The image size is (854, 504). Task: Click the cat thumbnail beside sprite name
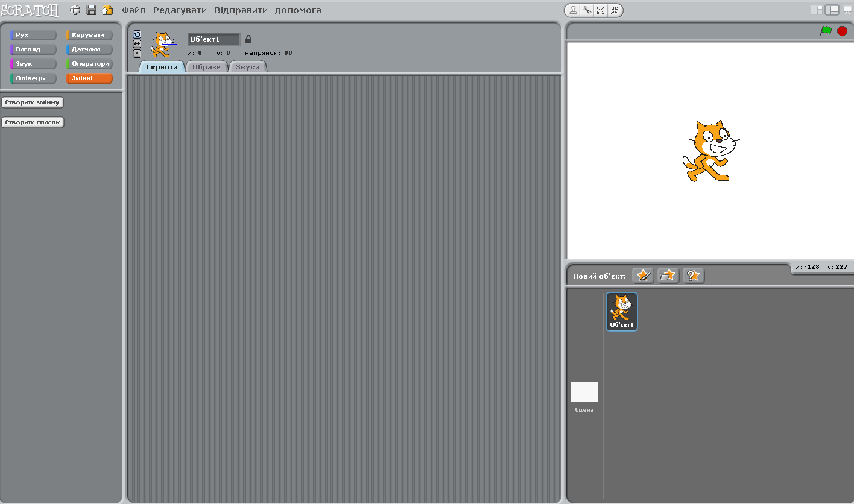pyautogui.click(x=163, y=44)
